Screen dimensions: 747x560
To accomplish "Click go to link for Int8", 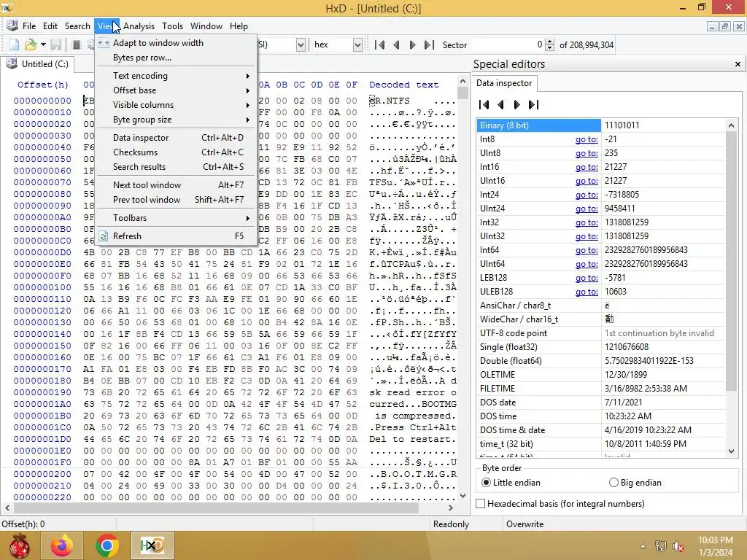I will (x=587, y=139).
